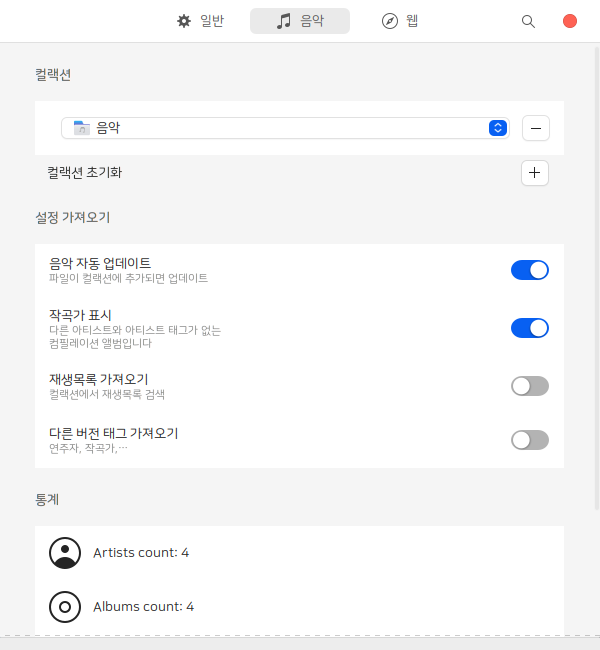Image resolution: width=600 pixels, height=650 pixels.
Task: Click the gear icon of 일반 tab
Action: pyautogui.click(x=184, y=21)
